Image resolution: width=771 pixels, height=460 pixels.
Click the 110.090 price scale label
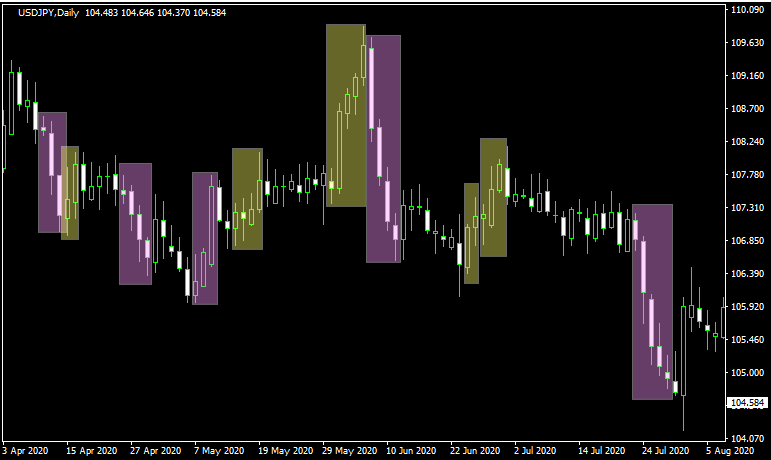(x=747, y=9)
